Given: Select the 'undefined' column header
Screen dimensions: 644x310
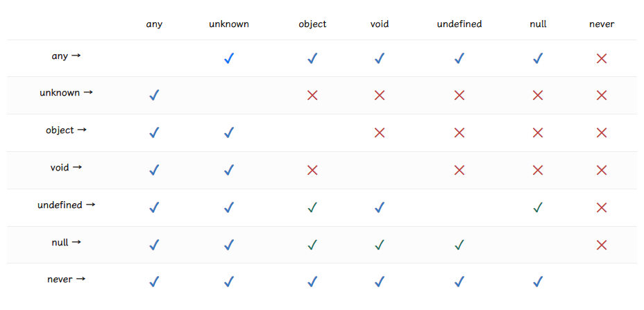Looking at the screenshot, I should (x=459, y=24).
